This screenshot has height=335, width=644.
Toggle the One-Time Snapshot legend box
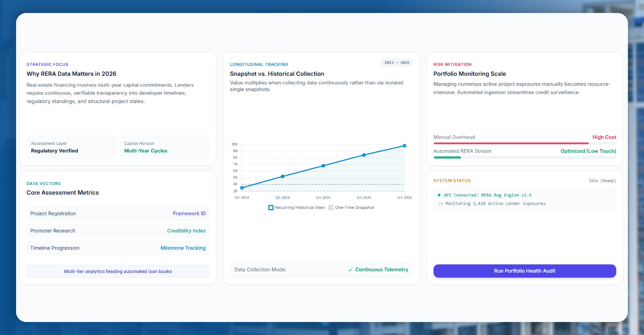pyautogui.click(x=331, y=207)
